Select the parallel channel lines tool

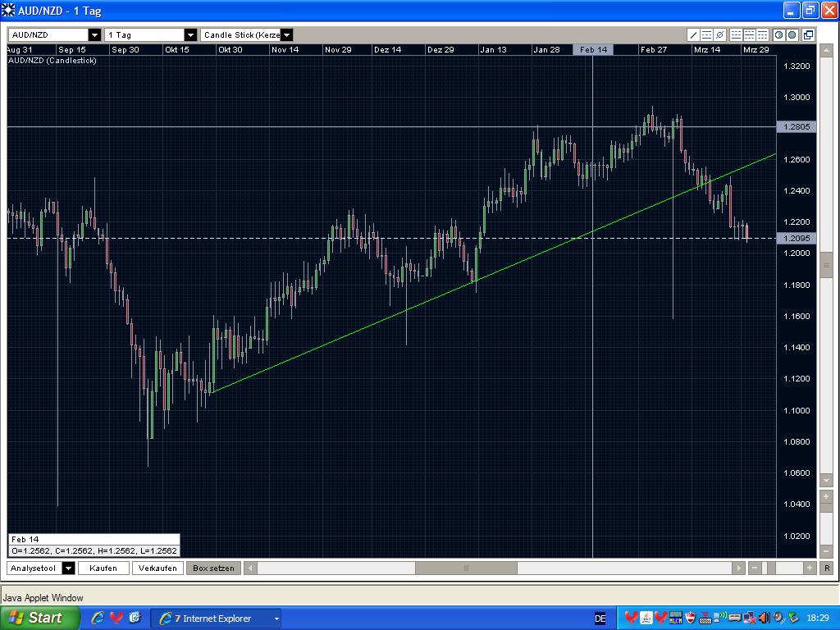coord(706,35)
